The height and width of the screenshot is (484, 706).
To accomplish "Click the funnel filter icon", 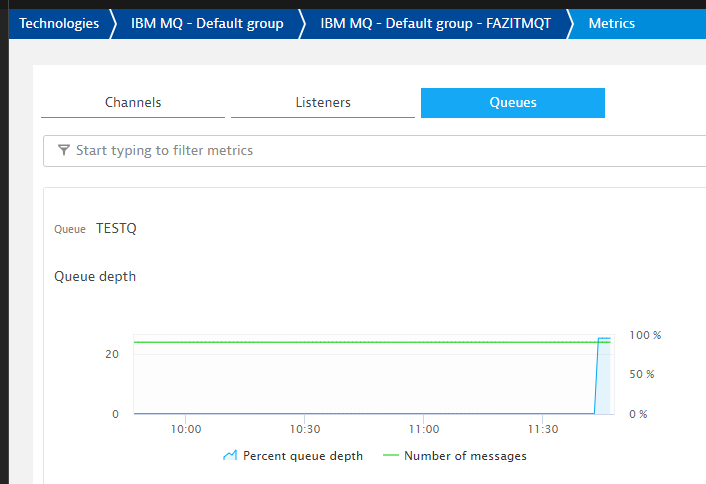I will coord(64,150).
